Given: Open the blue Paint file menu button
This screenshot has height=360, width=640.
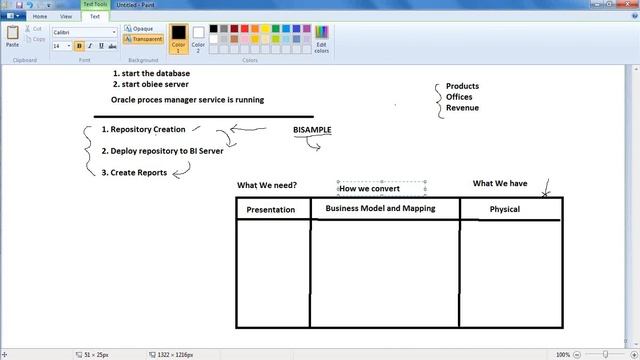Looking at the screenshot, I should click(x=13, y=16).
